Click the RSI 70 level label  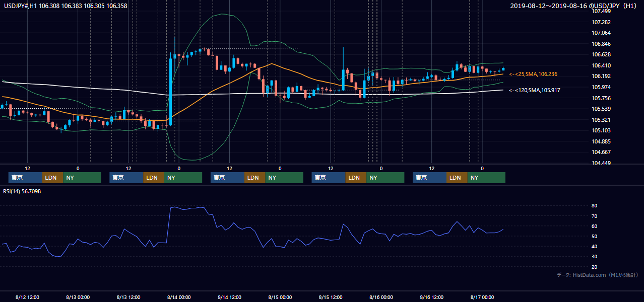point(595,216)
